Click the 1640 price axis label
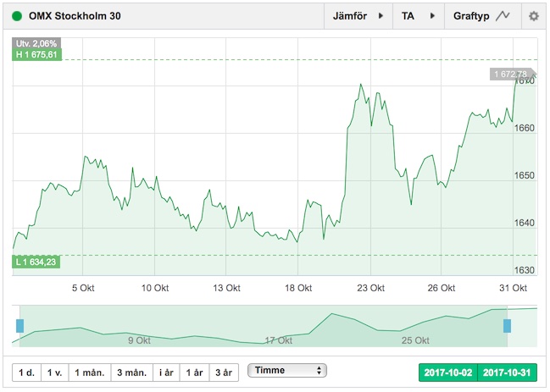This screenshot has height=392, width=550. [x=525, y=223]
